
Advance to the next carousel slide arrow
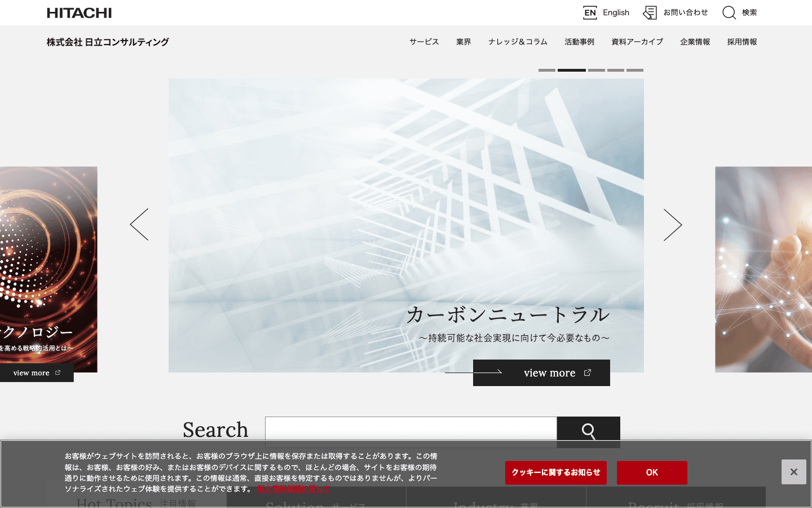pos(673,225)
